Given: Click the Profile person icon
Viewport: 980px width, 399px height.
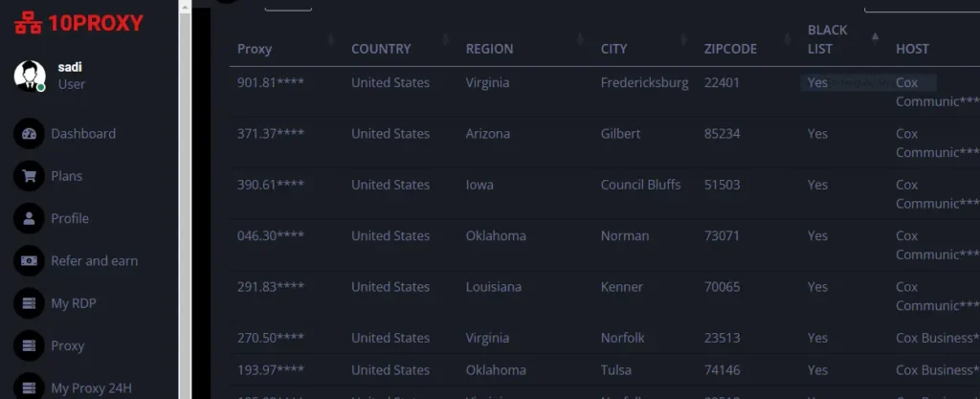Looking at the screenshot, I should coord(29,218).
